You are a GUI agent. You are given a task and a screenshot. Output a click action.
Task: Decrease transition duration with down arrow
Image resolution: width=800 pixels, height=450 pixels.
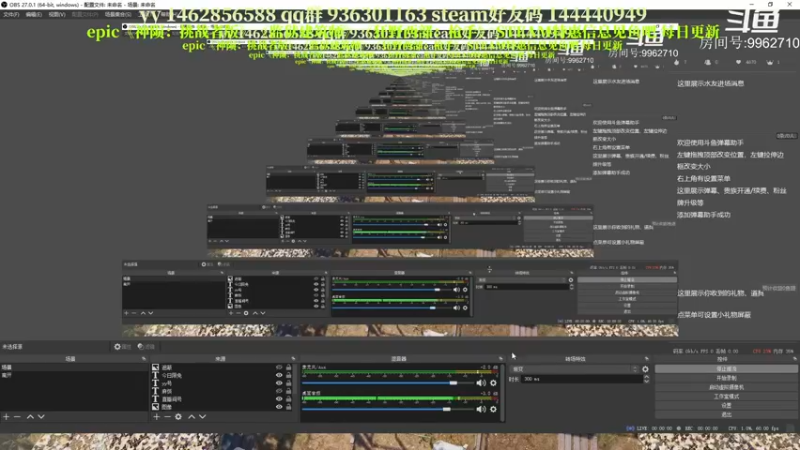[646, 381]
